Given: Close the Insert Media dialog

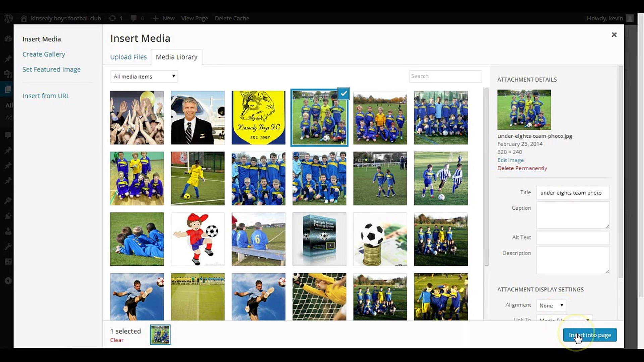Looking at the screenshot, I should [614, 35].
